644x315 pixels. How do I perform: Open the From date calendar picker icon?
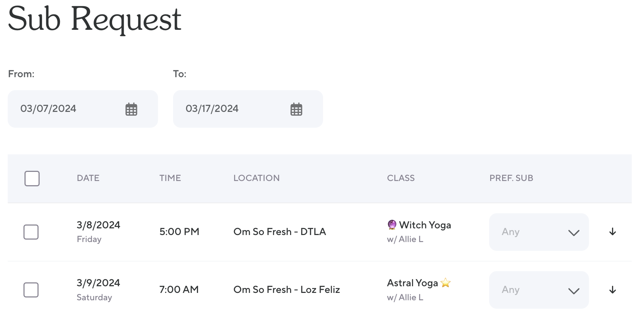(131, 109)
